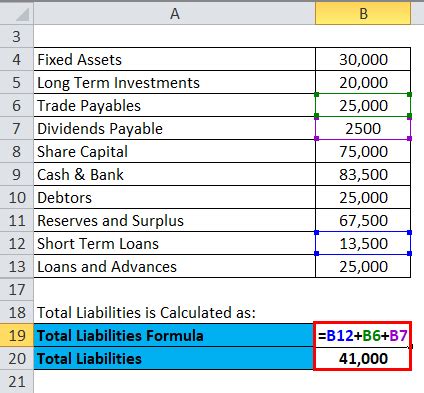Image resolution: width=424 pixels, height=393 pixels.
Task: Select the Debtors value 25,000
Action: tap(363, 197)
